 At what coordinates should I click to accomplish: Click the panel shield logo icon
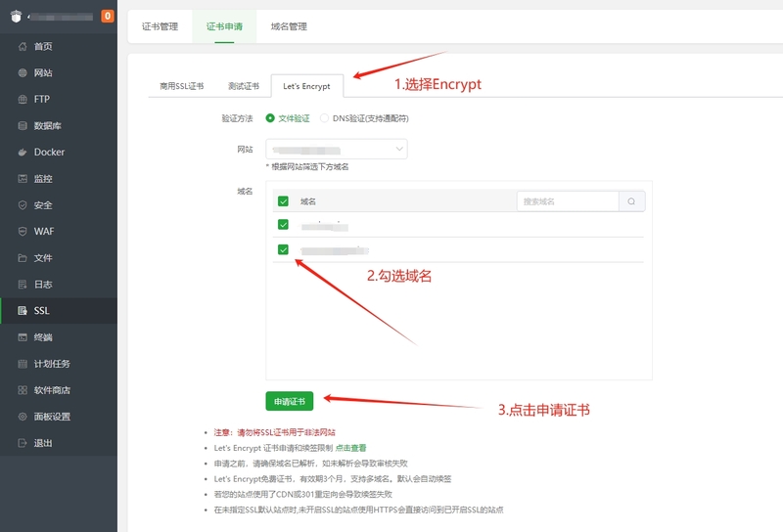[16, 17]
